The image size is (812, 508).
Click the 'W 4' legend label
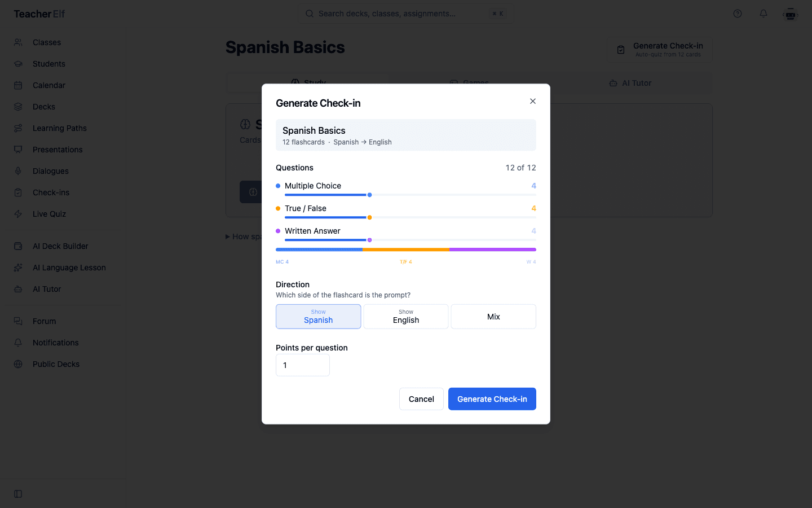pos(531,262)
